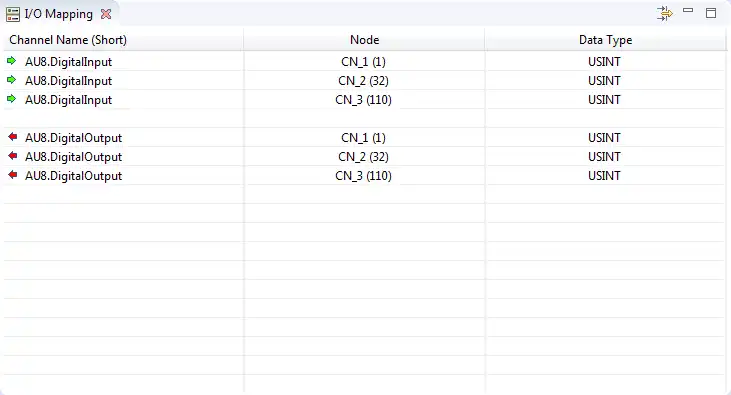Select AU8.DigitalOutput in CN_1 (1) row
The width and height of the screenshot is (731, 395).
(x=74, y=138)
